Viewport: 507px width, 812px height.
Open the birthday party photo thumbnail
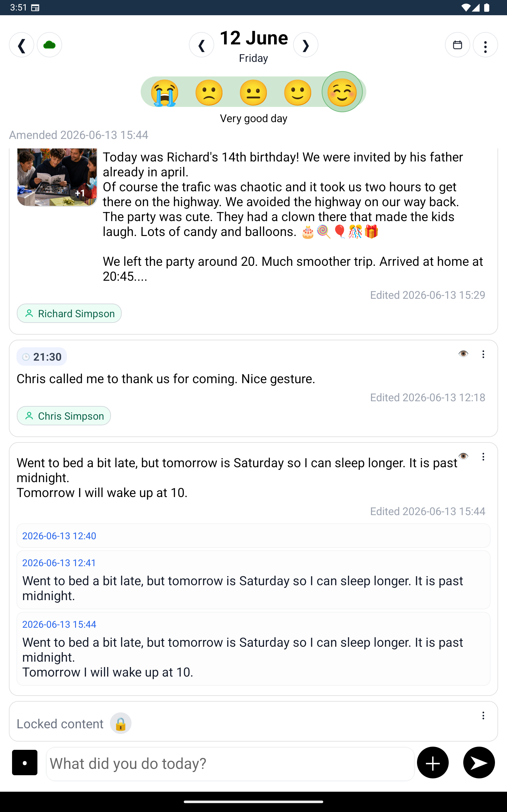tap(57, 177)
